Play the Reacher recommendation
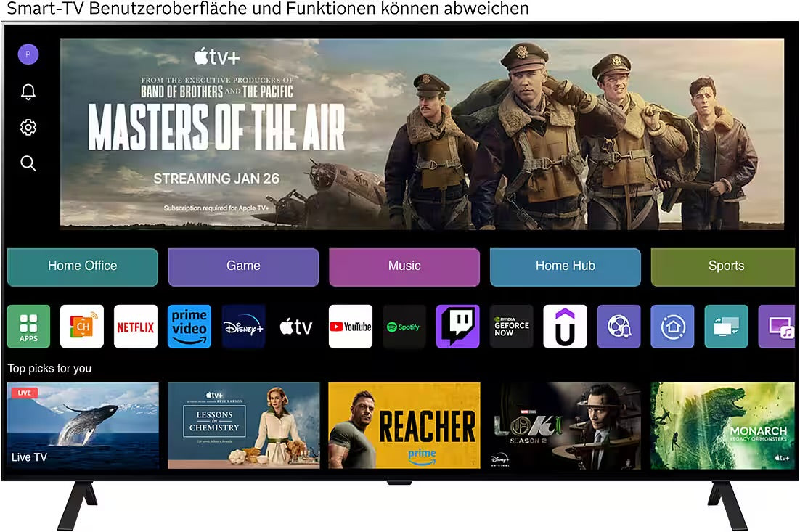Viewport: 800px width, 532px height. [x=404, y=425]
